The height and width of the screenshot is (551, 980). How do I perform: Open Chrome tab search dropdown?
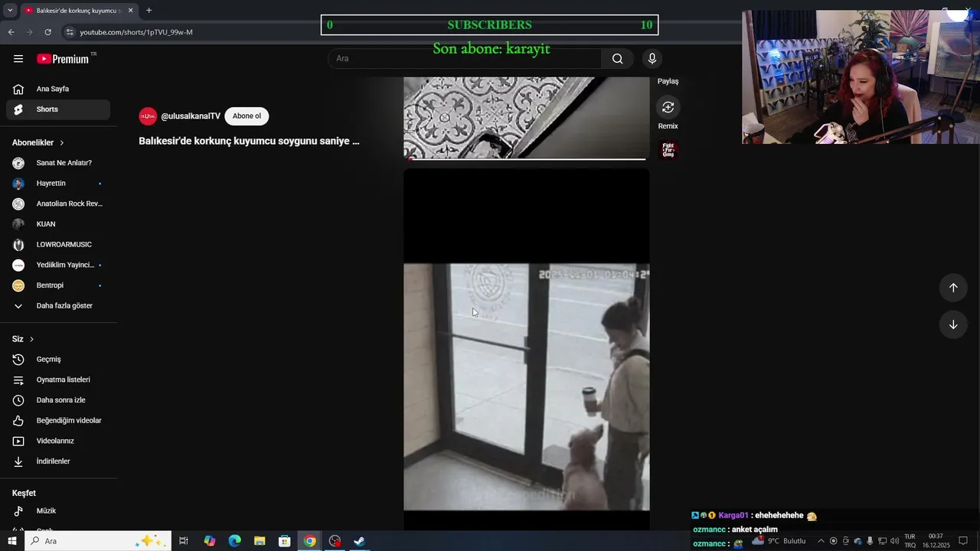[10, 11]
